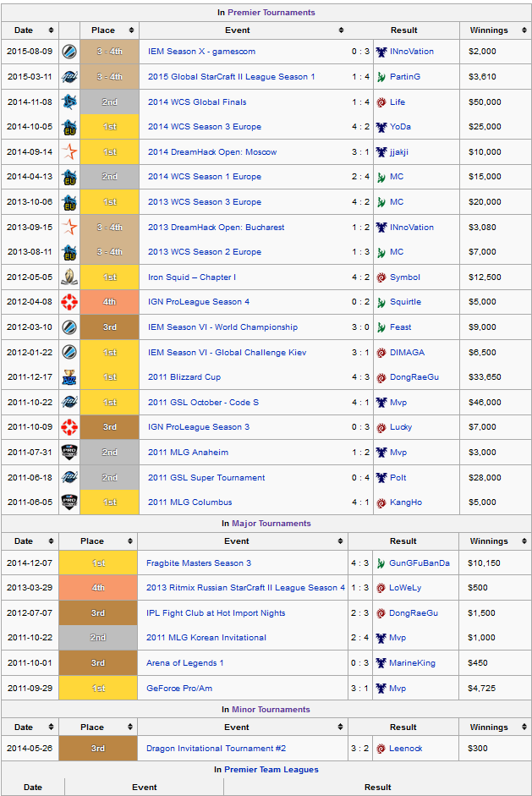Open GeForce Pro/Am event link
Image resolution: width=532 pixels, height=796 pixels.
click(179, 689)
